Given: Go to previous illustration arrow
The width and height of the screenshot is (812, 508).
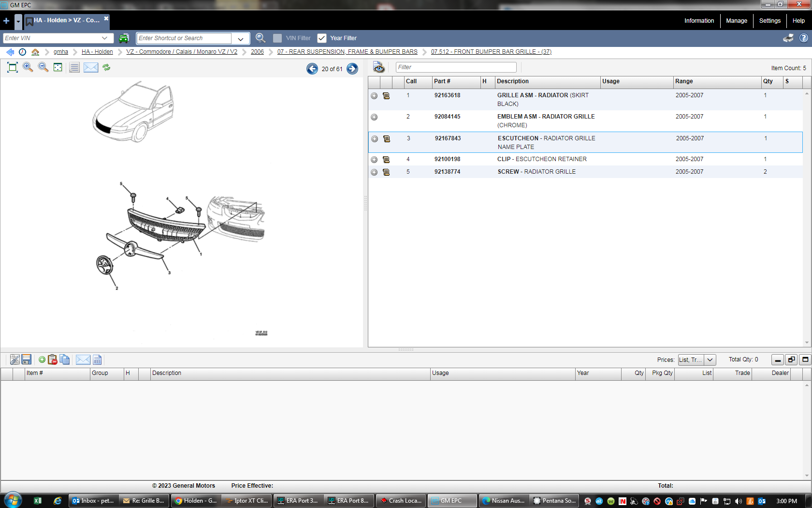Looking at the screenshot, I should coord(312,69).
